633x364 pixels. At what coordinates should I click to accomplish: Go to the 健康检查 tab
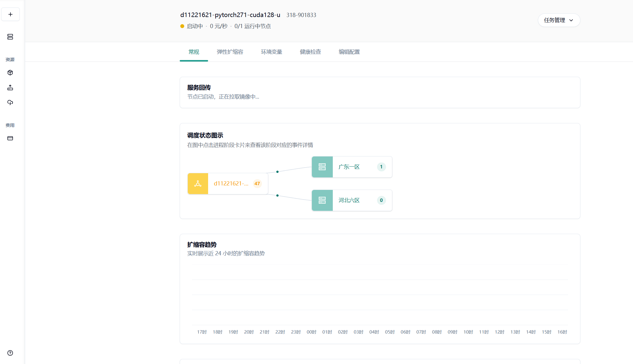point(310,52)
